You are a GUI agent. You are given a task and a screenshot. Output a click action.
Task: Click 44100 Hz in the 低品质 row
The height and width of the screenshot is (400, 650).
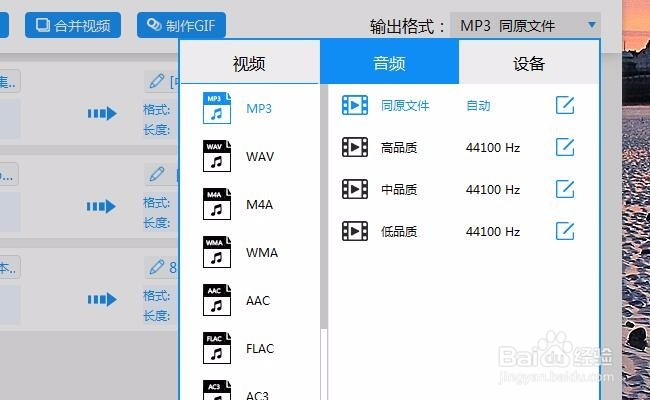tap(493, 231)
